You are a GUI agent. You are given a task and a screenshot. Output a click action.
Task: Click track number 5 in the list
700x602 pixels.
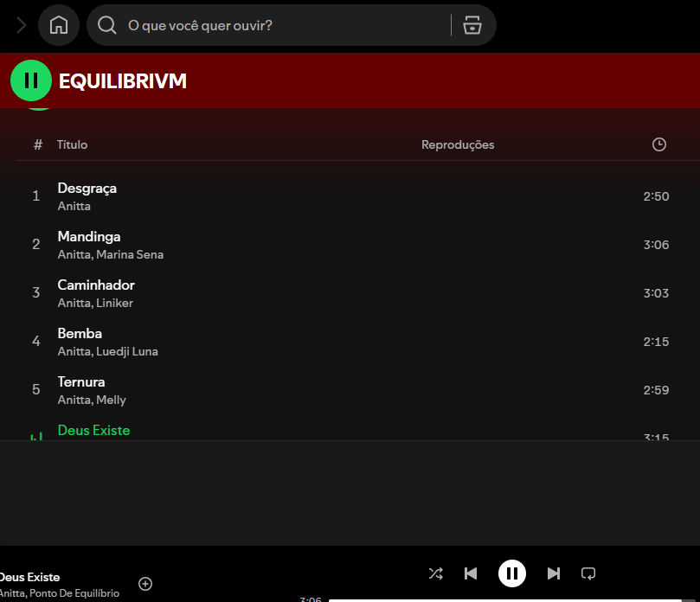pyautogui.click(x=36, y=389)
